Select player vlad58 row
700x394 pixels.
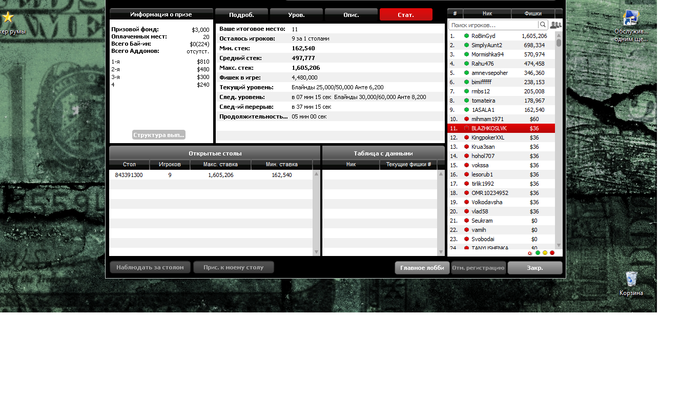point(501,212)
